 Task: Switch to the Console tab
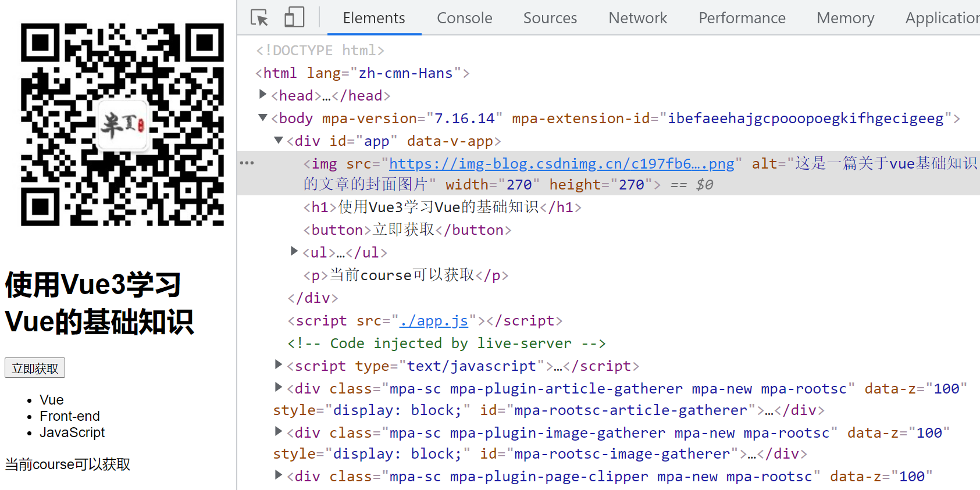464,18
